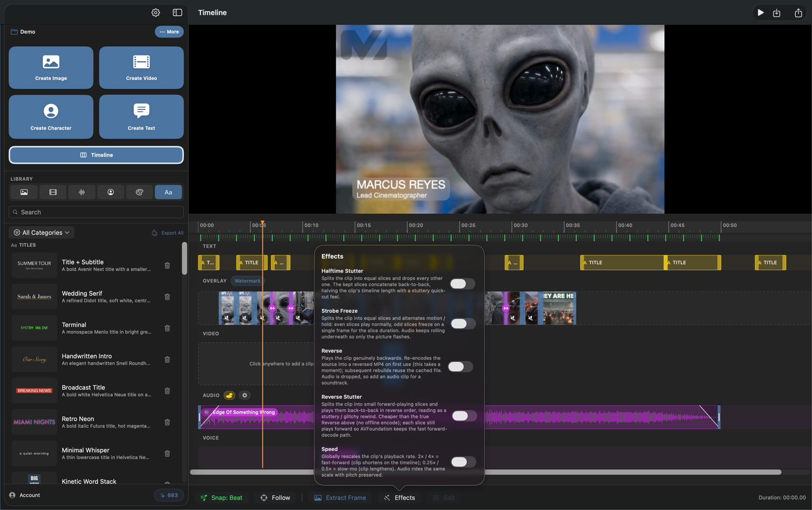Viewport: 812px width, 510px height.
Task: Click the 'EY ARE HE' overlay clip
Action: (559, 308)
